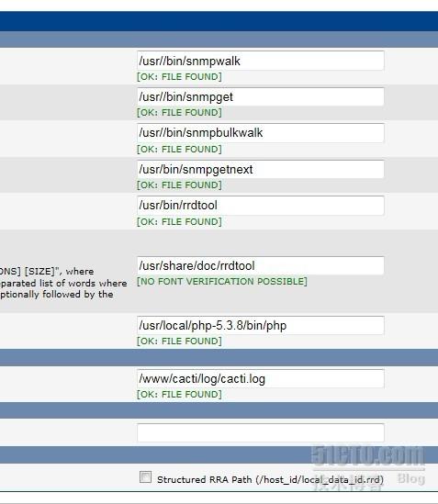Click the /usr/share/doc/rrdtool font path field

[x=261, y=265]
